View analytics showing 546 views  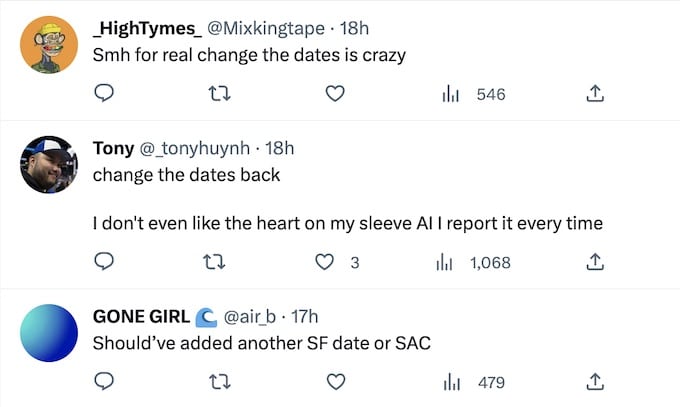point(473,94)
